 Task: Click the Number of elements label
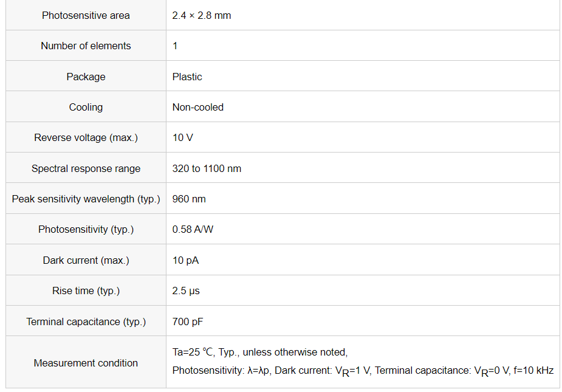click(86, 46)
